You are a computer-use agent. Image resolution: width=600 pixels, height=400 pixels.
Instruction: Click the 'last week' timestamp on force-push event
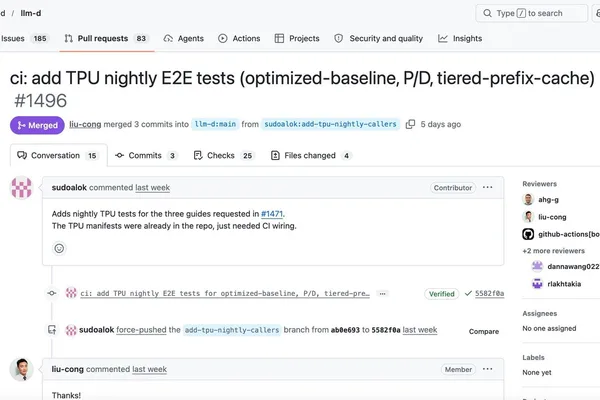[420, 330]
